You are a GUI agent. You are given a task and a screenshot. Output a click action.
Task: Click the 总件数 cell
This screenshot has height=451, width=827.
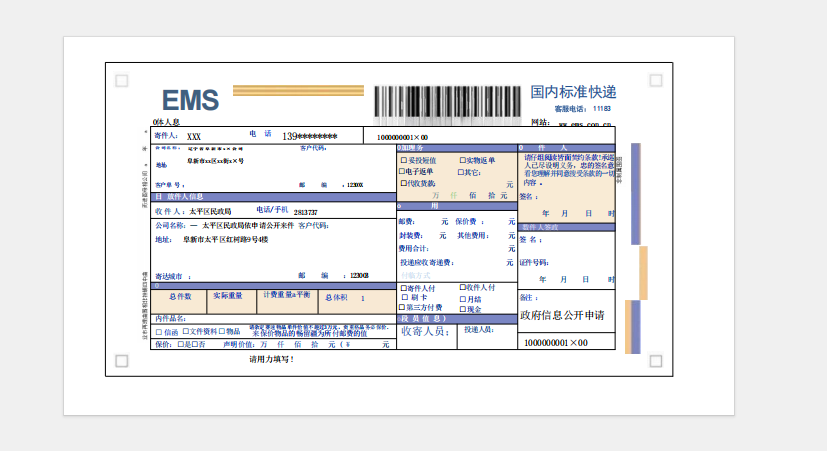[x=179, y=301]
